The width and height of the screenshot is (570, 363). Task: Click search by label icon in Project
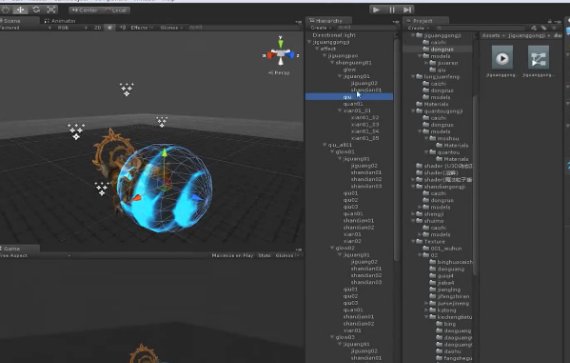tap(543, 28)
